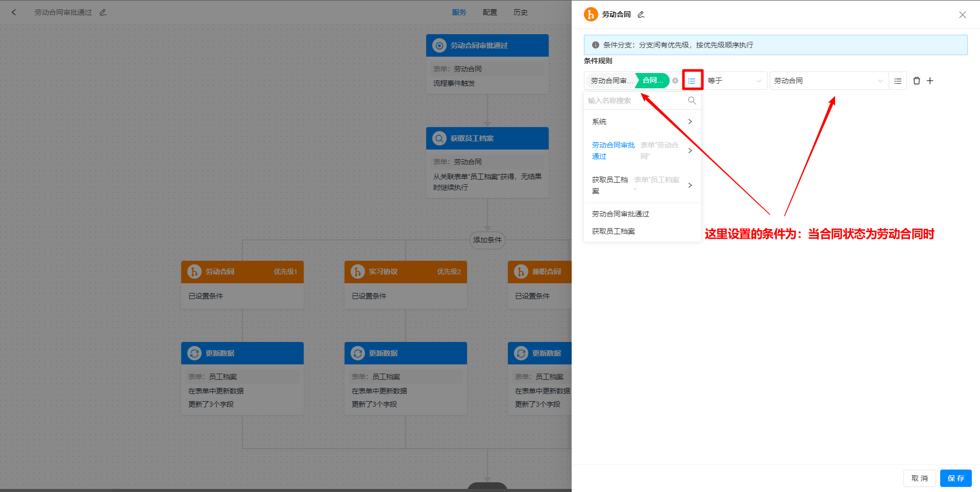Click the edit pencil next to 劳动合同 panel title
This screenshot has width=980, height=492.
[640, 14]
